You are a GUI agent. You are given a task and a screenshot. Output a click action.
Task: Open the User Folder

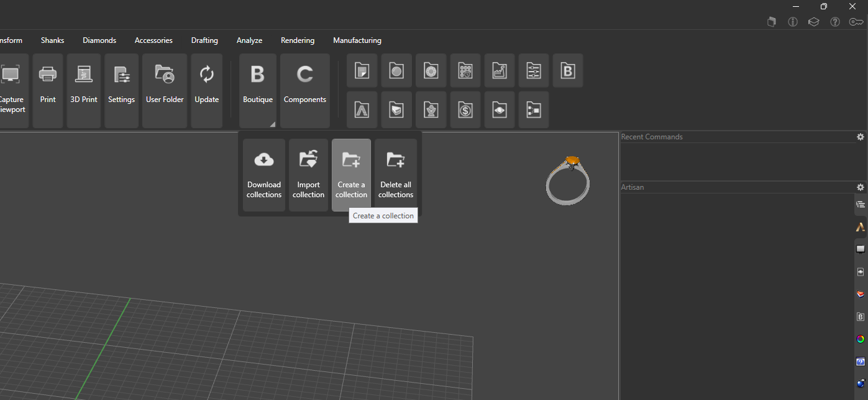pyautogui.click(x=165, y=90)
